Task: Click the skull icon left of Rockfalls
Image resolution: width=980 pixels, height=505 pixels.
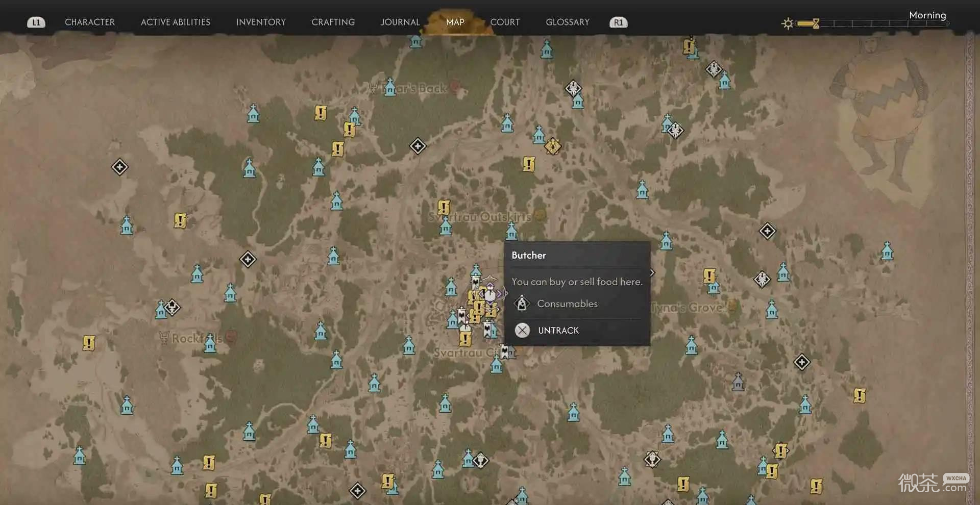Action: [164, 337]
